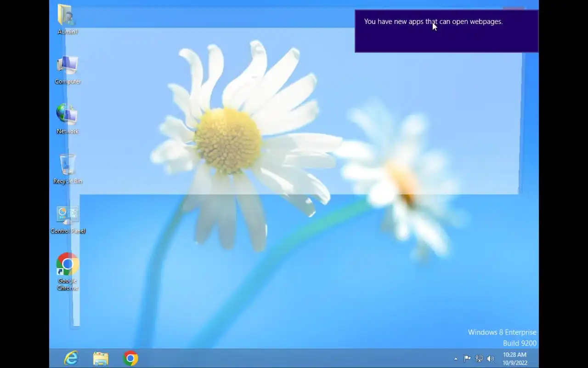Open Internet Explorer from the taskbar
588x368 pixels.
pos(71,358)
